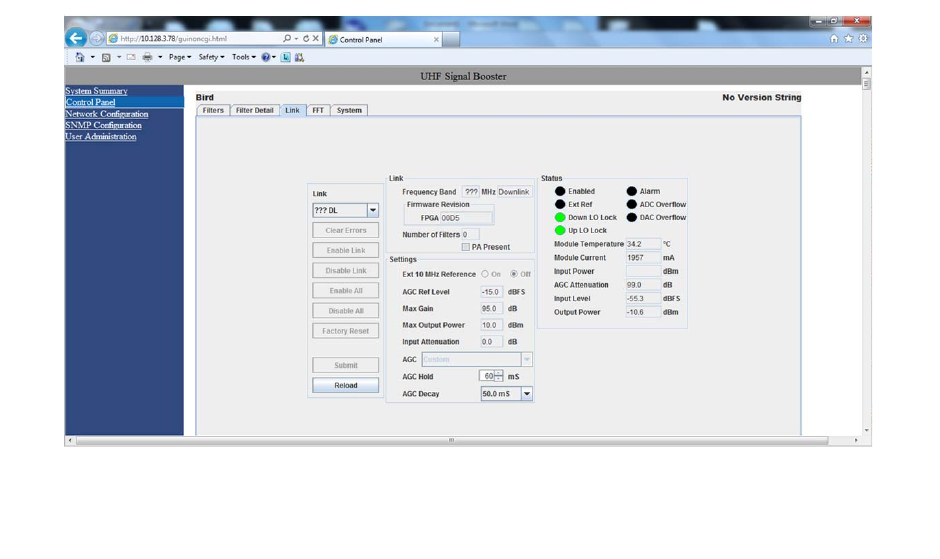940x559 pixels.
Task: Switch to the System tab
Action: tap(349, 110)
